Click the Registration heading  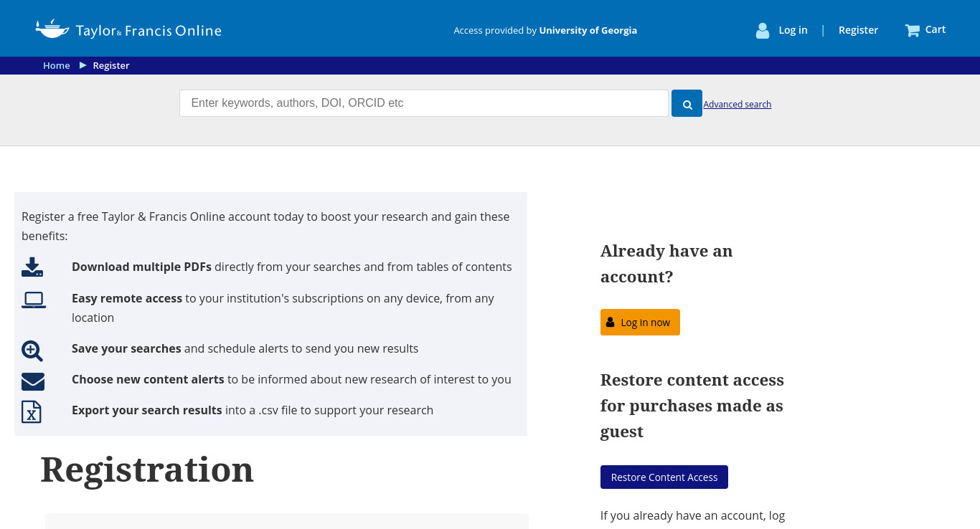pyautogui.click(x=147, y=470)
